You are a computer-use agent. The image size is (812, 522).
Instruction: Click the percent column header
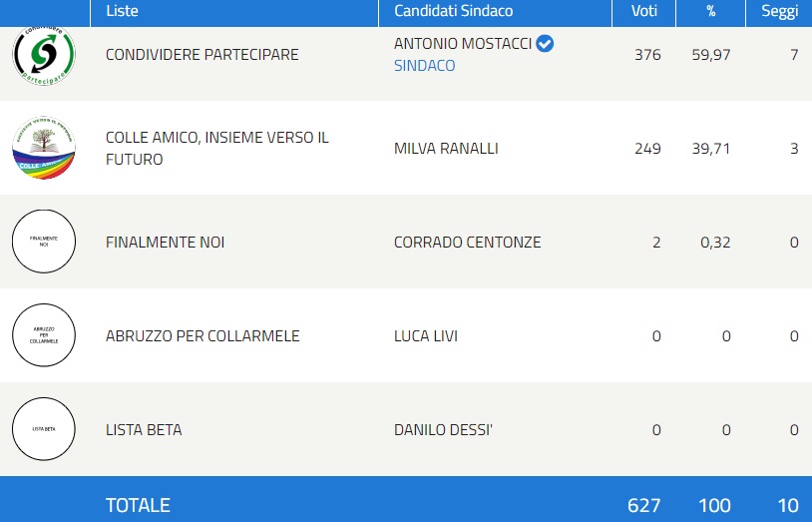tap(711, 11)
